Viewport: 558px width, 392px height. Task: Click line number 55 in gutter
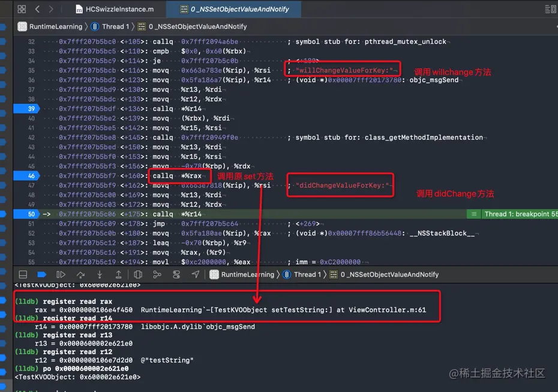31,262
